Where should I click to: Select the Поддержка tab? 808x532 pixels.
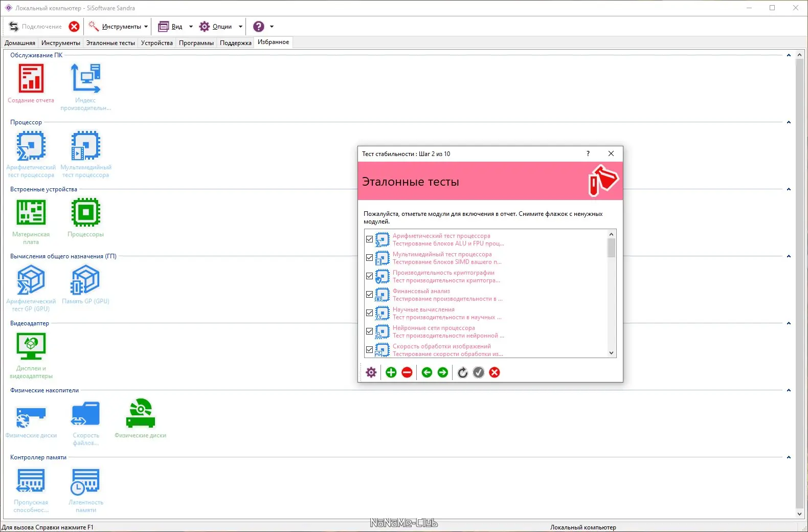pyautogui.click(x=236, y=43)
